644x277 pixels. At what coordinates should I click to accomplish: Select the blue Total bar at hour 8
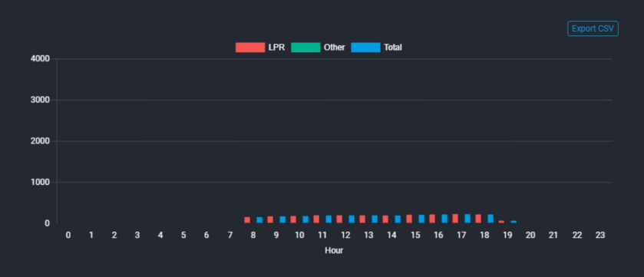click(259, 220)
